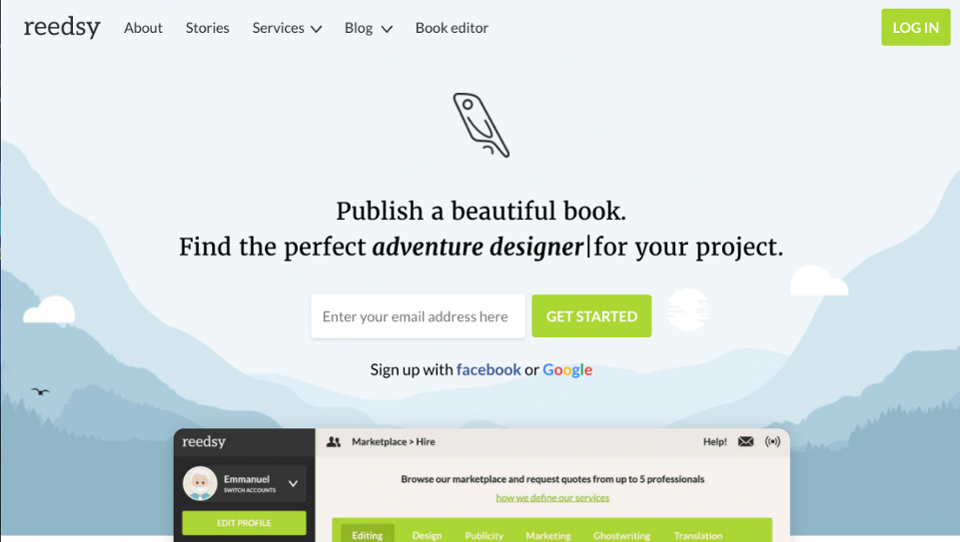Image resolution: width=960 pixels, height=542 pixels.
Task: Click the reedsy logo in header
Action: [x=62, y=27]
